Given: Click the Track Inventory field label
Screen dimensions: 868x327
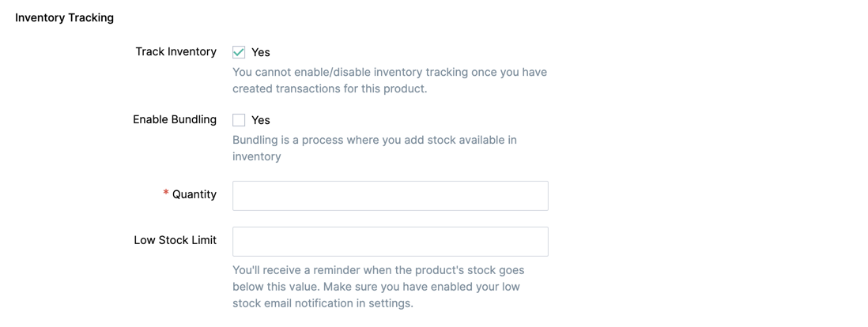Looking at the screenshot, I should point(175,51).
